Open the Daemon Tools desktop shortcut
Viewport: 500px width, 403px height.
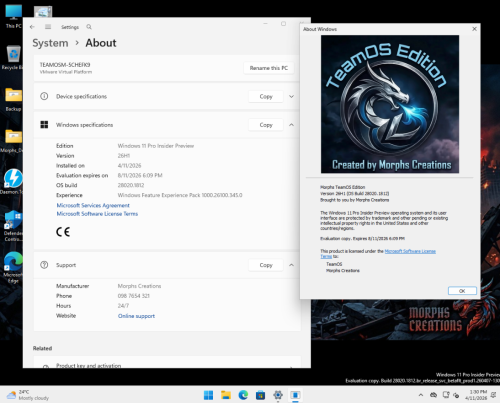13,181
